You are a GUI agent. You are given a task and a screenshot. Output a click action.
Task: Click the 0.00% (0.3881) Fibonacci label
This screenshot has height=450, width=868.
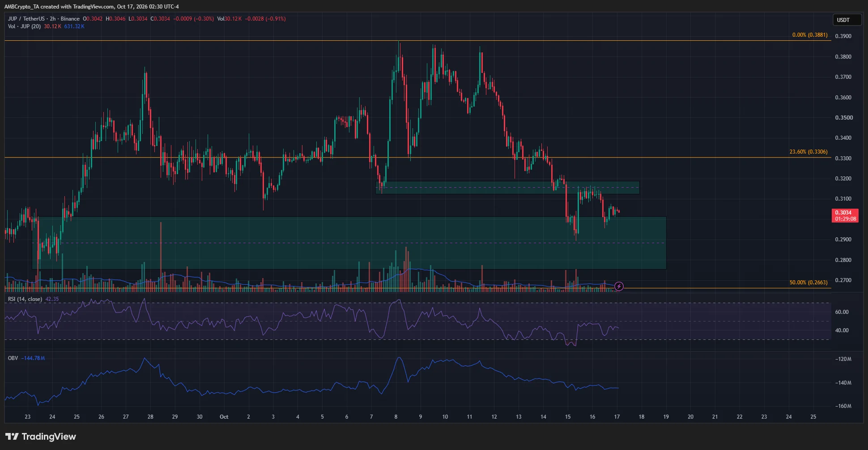click(x=810, y=35)
